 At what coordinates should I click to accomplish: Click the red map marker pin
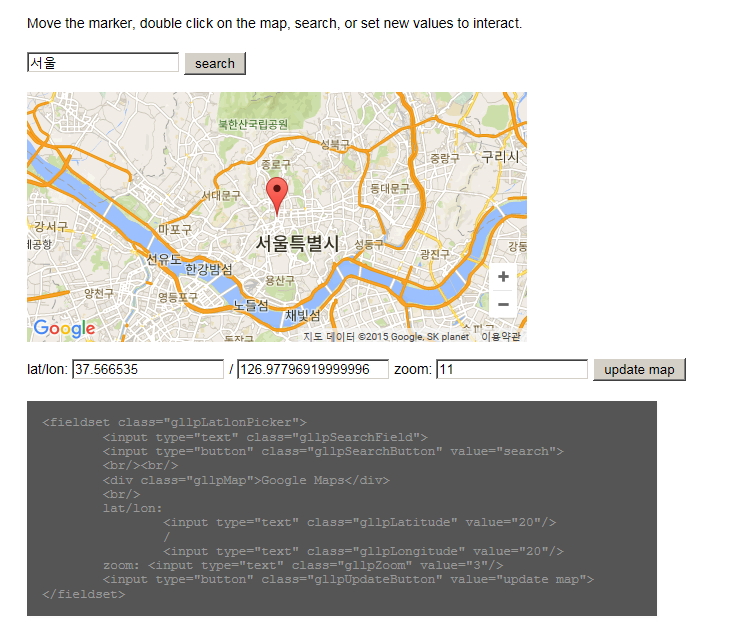pyautogui.click(x=277, y=196)
